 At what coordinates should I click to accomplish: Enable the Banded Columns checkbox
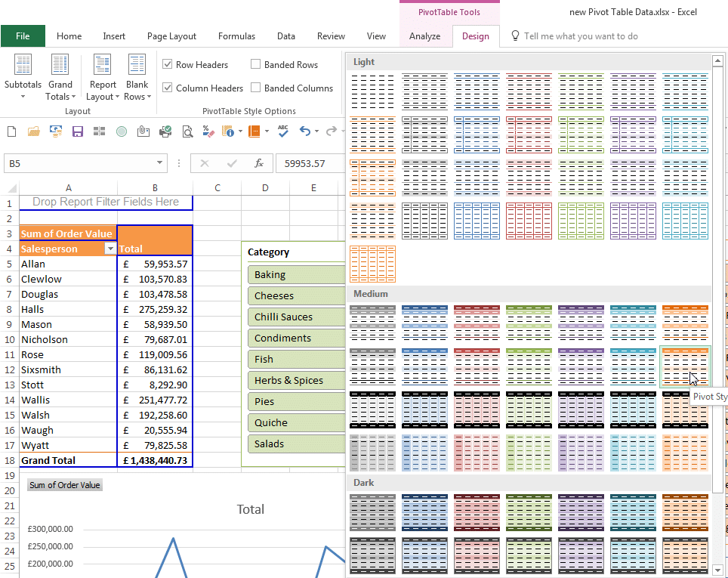coord(256,88)
